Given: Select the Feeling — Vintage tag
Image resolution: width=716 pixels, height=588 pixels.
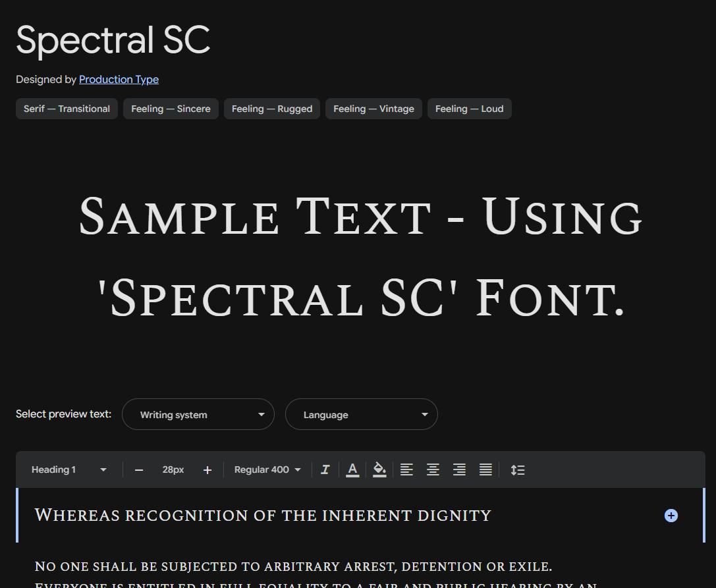Looking at the screenshot, I should pos(373,109).
